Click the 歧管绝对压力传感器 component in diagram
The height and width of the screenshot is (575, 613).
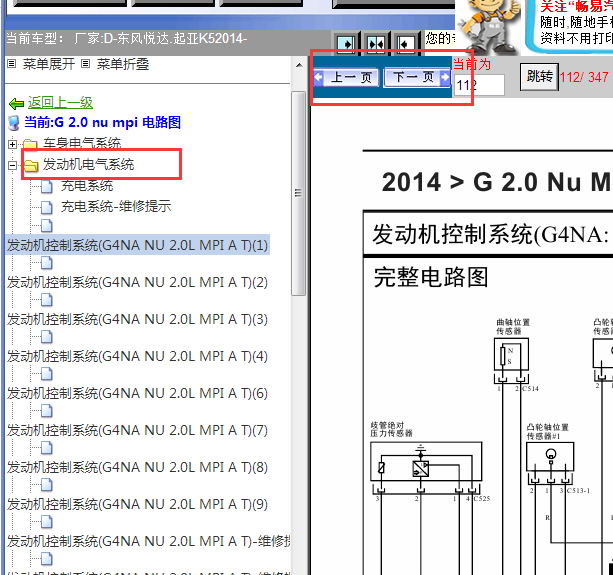pyautogui.click(x=426, y=462)
